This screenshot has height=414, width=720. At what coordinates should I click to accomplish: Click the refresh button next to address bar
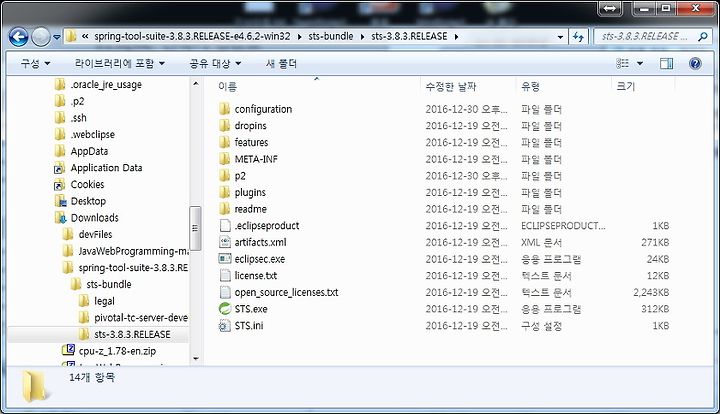pyautogui.click(x=578, y=37)
